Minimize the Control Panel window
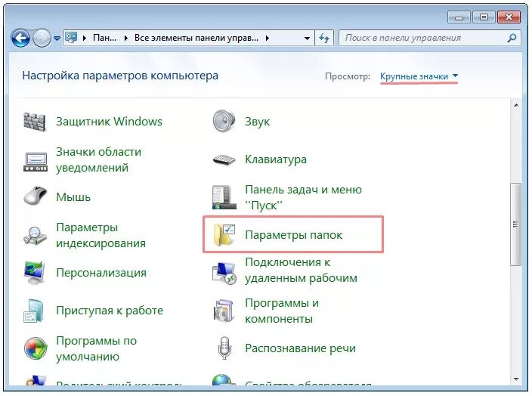532x396 pixels. 459,17
